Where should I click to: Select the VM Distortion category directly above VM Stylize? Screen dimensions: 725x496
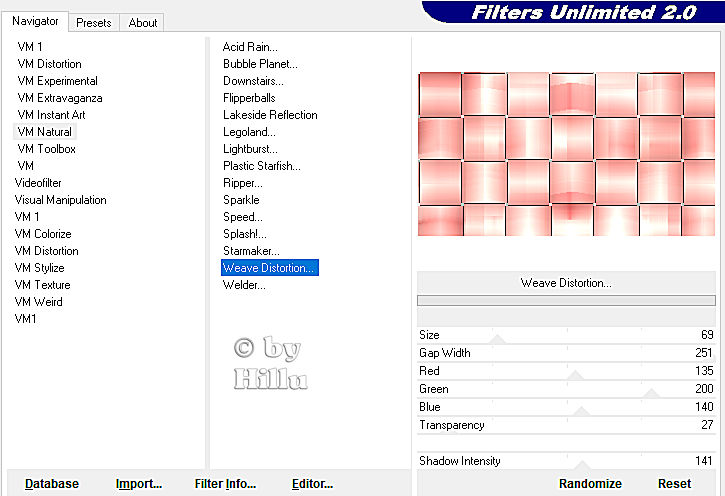coord(47,251)
